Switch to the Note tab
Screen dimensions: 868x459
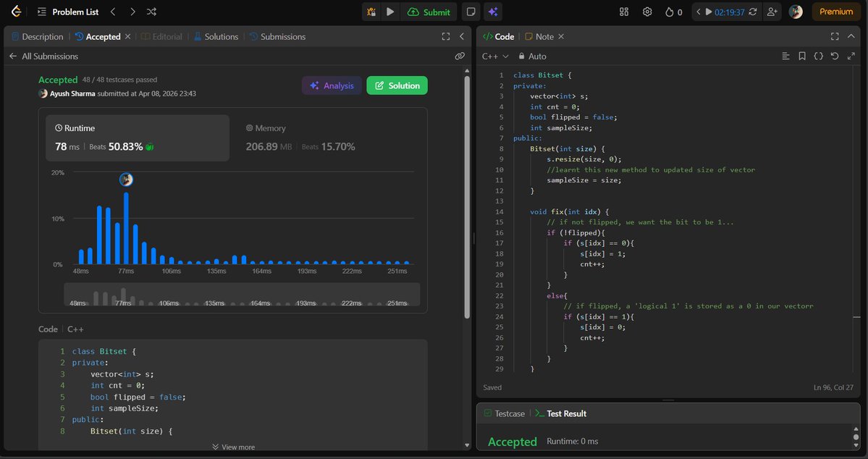click(x=539, y=36)
